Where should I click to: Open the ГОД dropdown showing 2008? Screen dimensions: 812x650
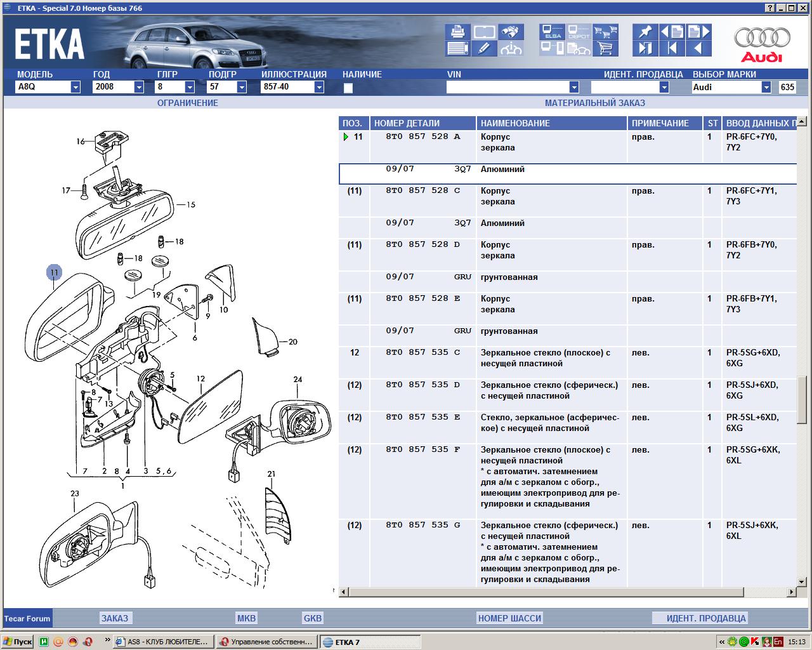[139, 87]
